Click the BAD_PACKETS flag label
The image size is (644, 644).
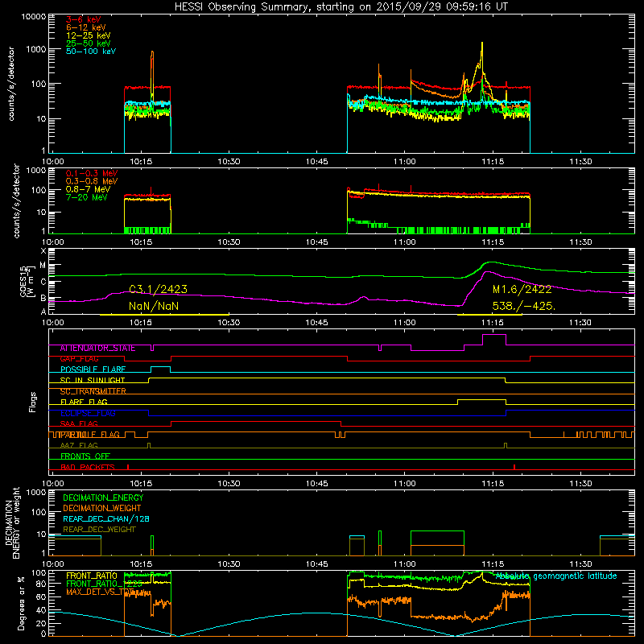(88, 468)
